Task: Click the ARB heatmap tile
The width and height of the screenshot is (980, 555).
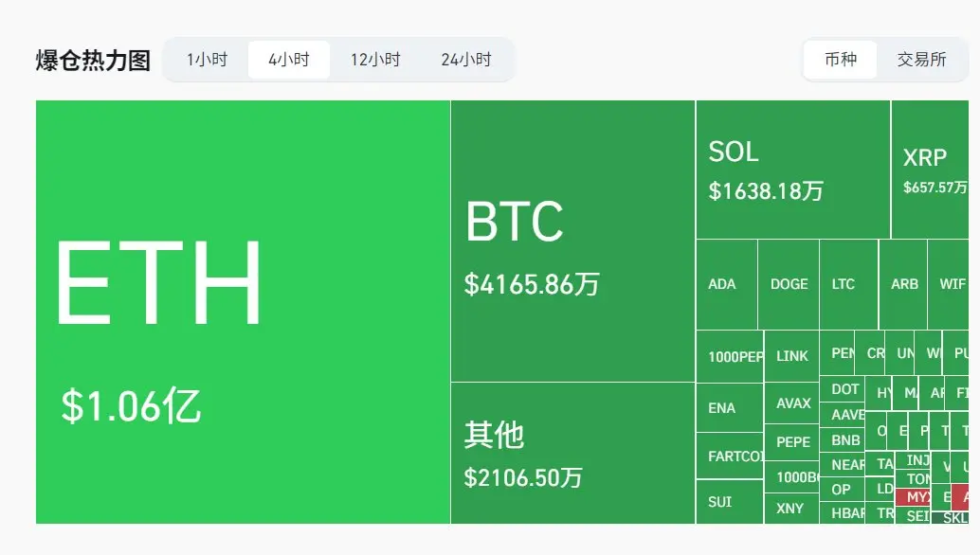Action: (x=903, y=285)
